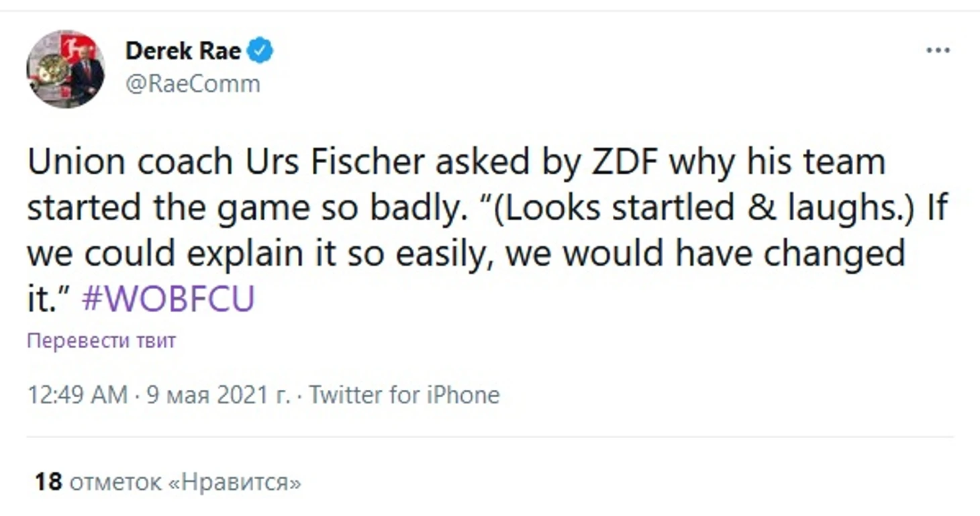Click the trophy shield inside the avatar
The image size is (980, 516).
[50, 70]
